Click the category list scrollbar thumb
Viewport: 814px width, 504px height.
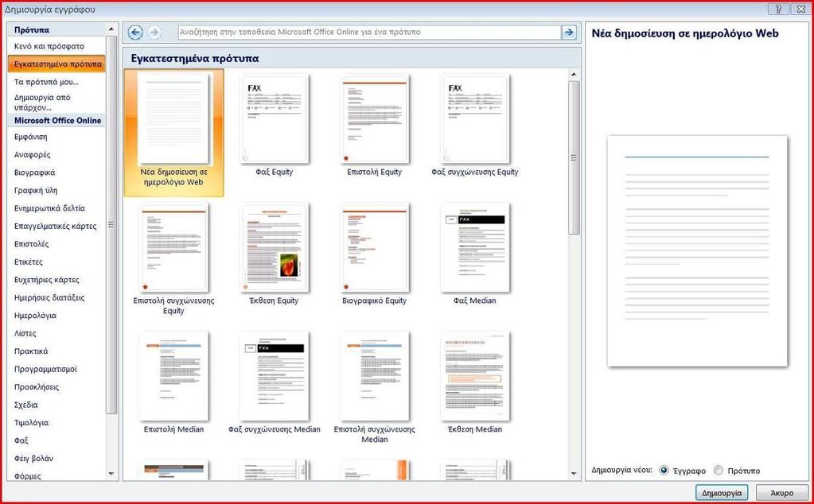tap(111, 224)
